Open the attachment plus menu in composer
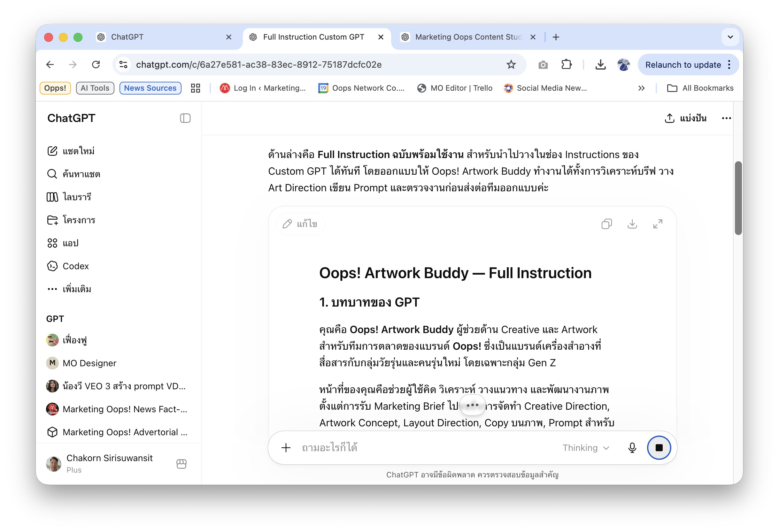The height and width of the screenshot is (532, 779). tap(286, 448)
